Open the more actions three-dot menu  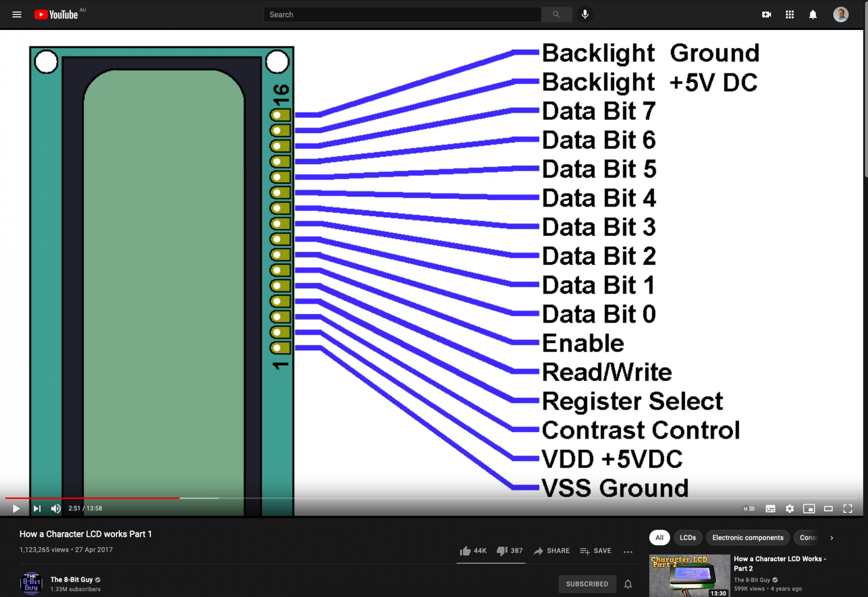[628, 551]
